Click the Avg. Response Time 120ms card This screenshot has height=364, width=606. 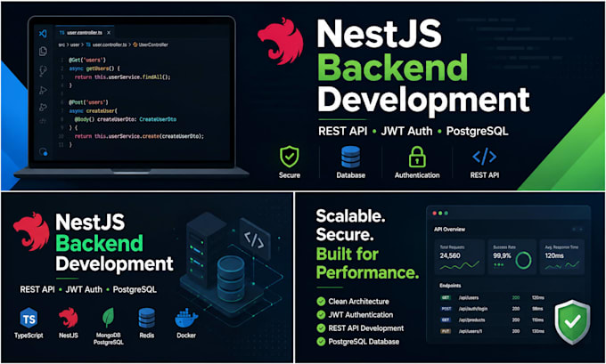[x=562, y=256]
